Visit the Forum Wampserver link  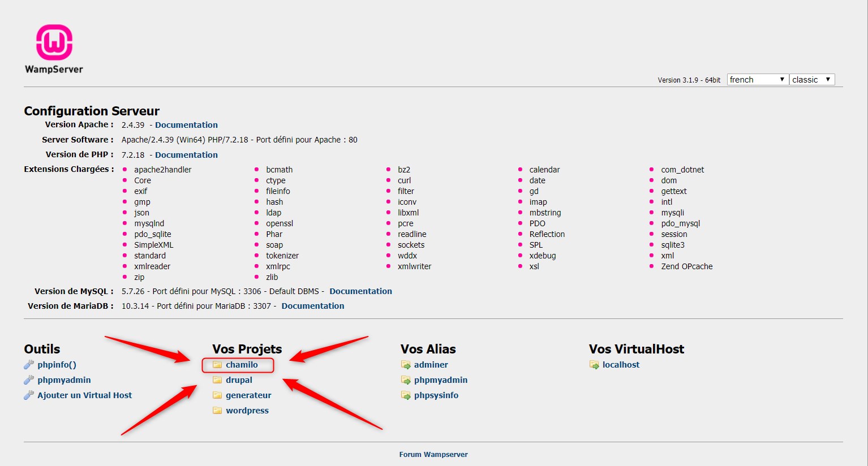[433, 455]
